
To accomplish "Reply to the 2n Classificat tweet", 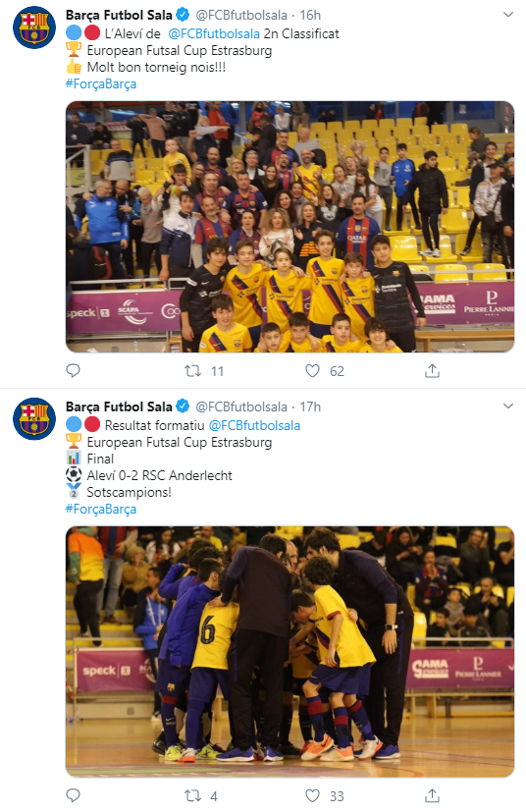I will click(x=73, y=370).
